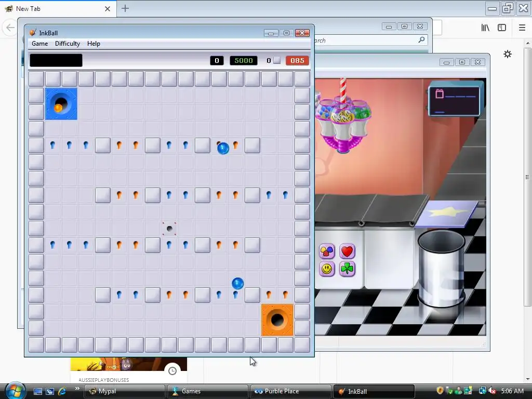Click the 5:06 AM taskbar clock
Viewport: 532px width, 399px height.
[512, 391]
